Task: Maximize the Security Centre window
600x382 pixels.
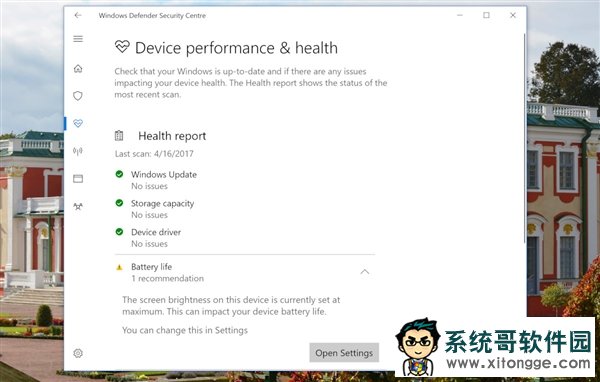Action: point(486,15)
